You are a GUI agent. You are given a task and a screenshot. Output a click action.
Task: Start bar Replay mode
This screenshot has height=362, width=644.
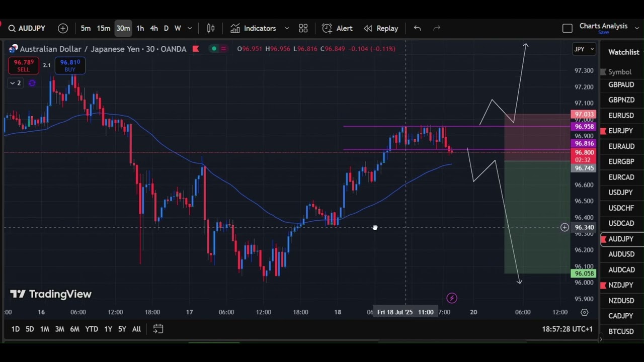click(x=381, y=29)
